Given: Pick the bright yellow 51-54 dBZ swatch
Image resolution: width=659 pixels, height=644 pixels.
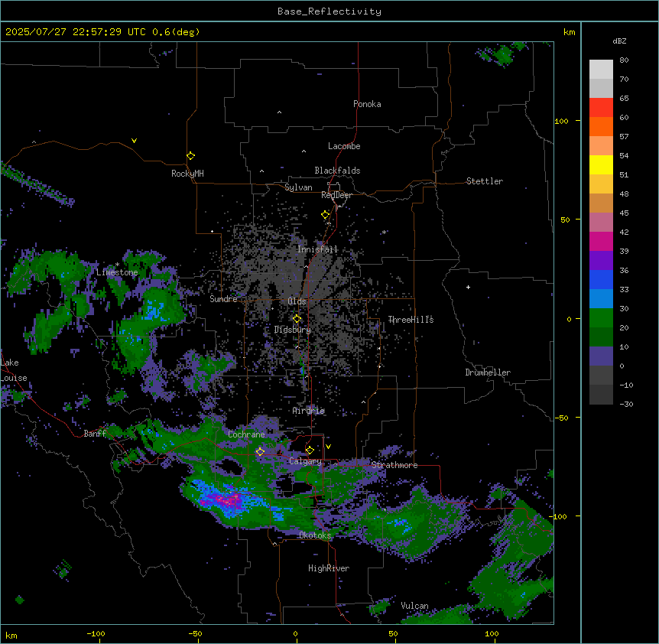Looking at the screenshot, I should pyautogui.click(x=601, y=164).
